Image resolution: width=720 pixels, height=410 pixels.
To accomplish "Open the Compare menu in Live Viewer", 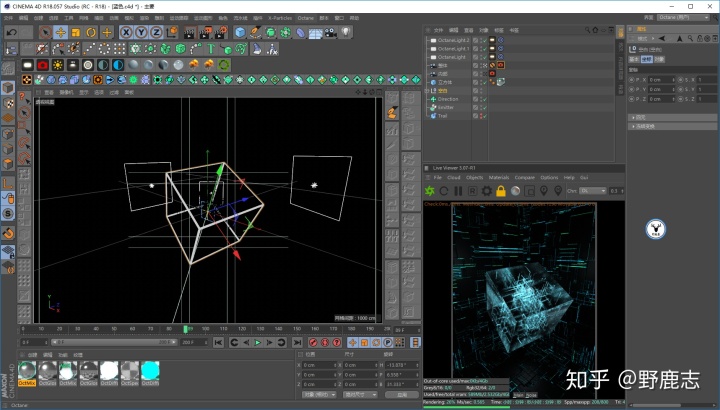I will click(x=524, y=177).
